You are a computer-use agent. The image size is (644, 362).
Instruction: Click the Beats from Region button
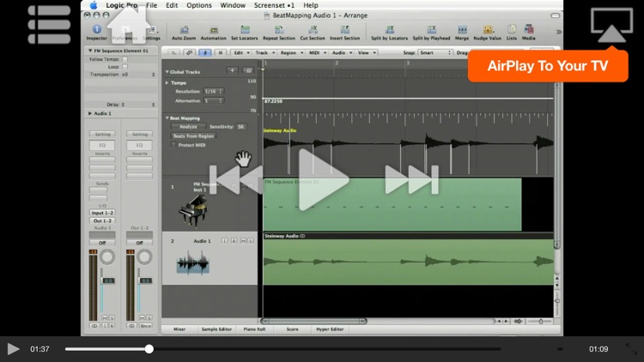click(x=193, y=136)
